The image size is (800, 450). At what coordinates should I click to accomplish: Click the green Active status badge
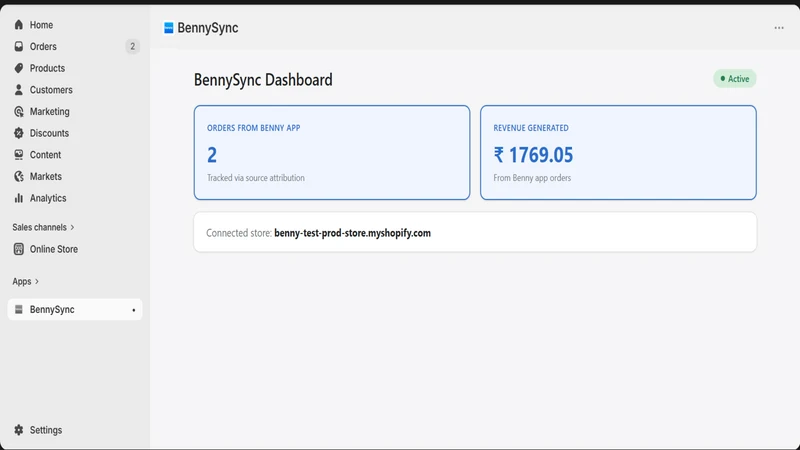click(x=735, y=79)
